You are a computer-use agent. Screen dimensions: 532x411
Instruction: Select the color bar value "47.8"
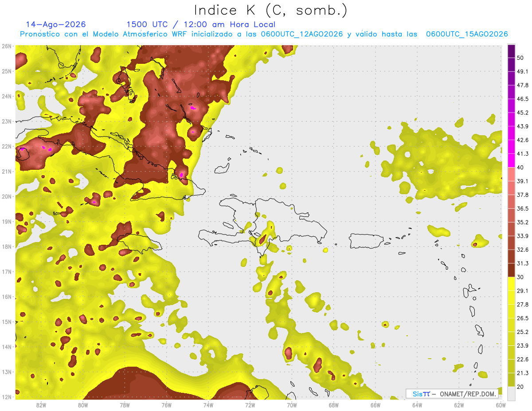(x=522, y=85)
